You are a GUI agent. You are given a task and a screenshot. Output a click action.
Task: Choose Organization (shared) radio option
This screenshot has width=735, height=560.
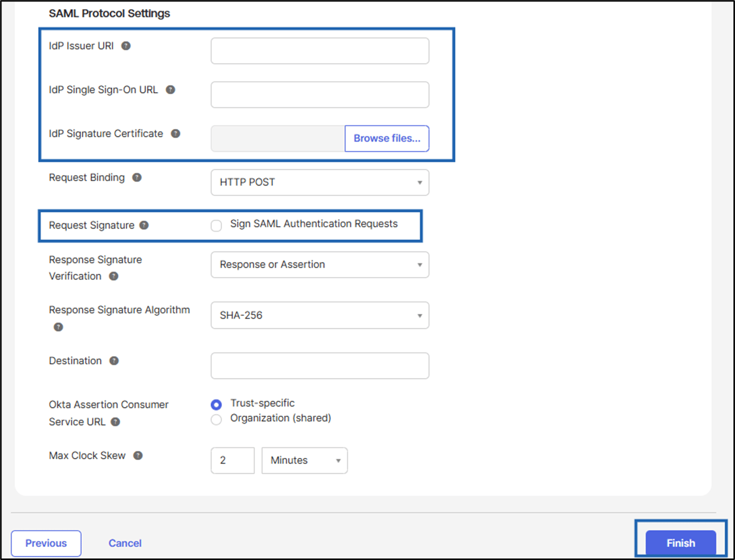(x=216, y=420)
